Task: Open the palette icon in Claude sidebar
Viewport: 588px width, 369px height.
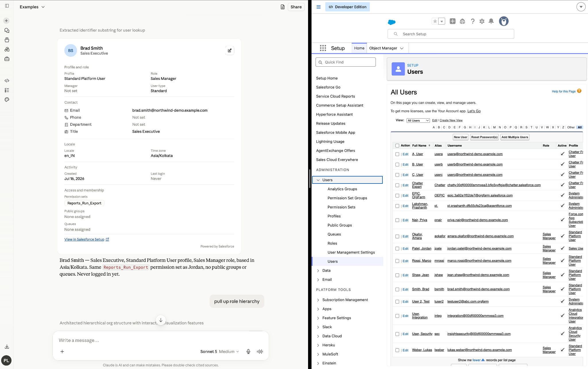Action: (x=7, y=100)
